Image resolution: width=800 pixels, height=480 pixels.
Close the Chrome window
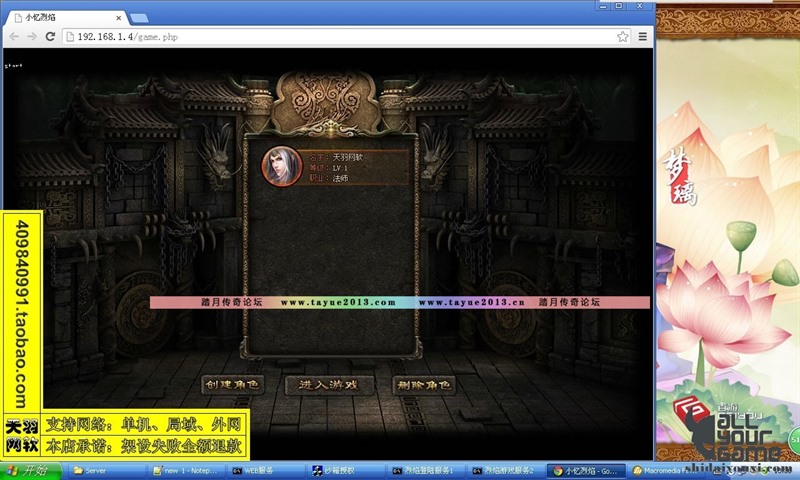639,6
